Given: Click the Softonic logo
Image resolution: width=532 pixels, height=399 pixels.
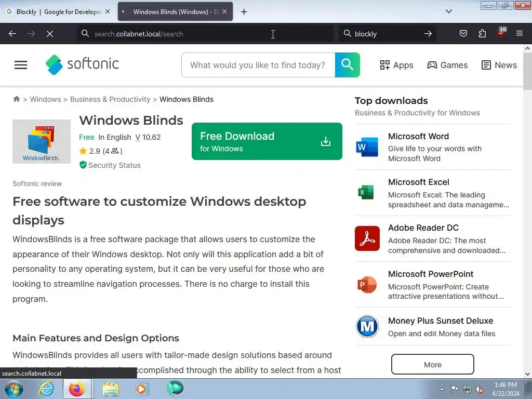Looking at the screenshot, I should 82,64.
